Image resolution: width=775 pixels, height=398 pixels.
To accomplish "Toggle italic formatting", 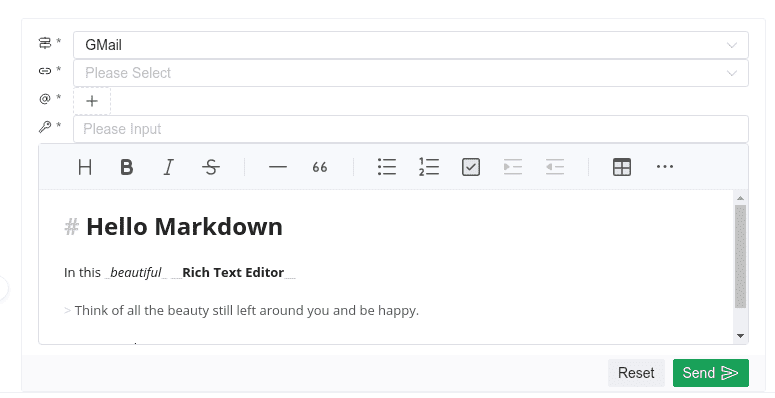I will tap(169, 167).
